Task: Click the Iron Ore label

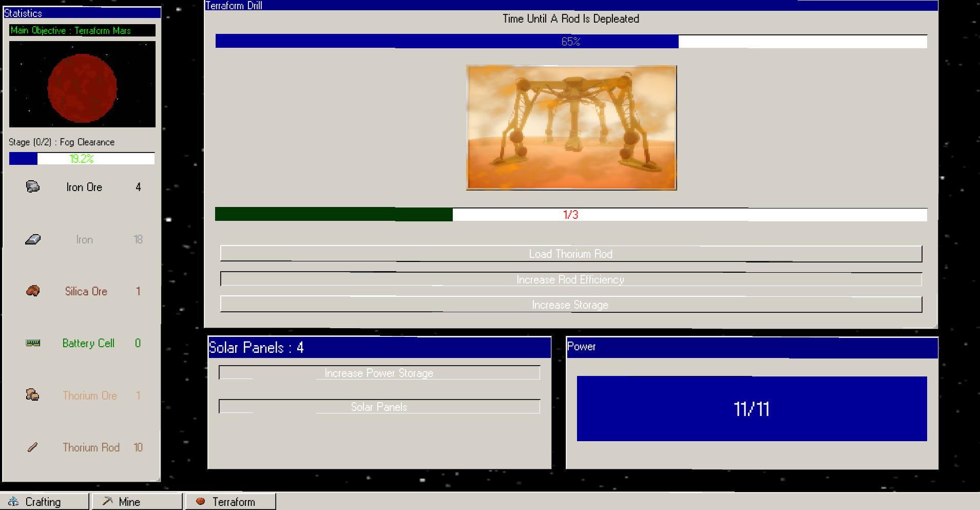Action: tap(84, 187)
